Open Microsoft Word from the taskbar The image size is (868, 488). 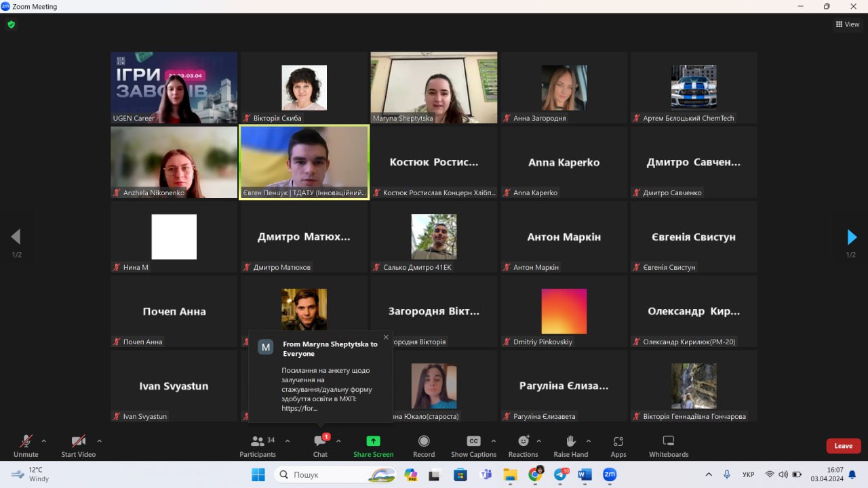pos(585,474)
